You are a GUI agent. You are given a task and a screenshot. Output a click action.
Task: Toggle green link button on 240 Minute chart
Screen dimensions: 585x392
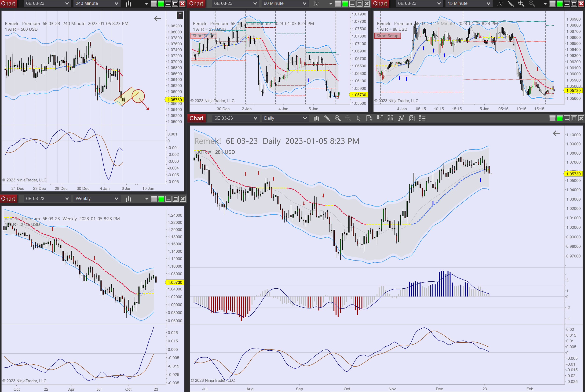coord(161,4)
